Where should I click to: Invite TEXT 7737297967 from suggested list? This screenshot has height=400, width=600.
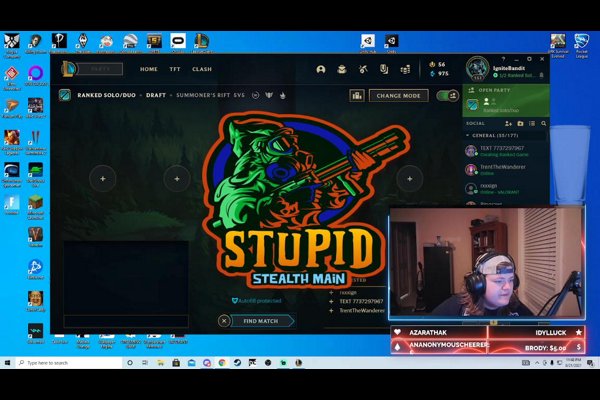pyautogui.click(x=331, y=302)
